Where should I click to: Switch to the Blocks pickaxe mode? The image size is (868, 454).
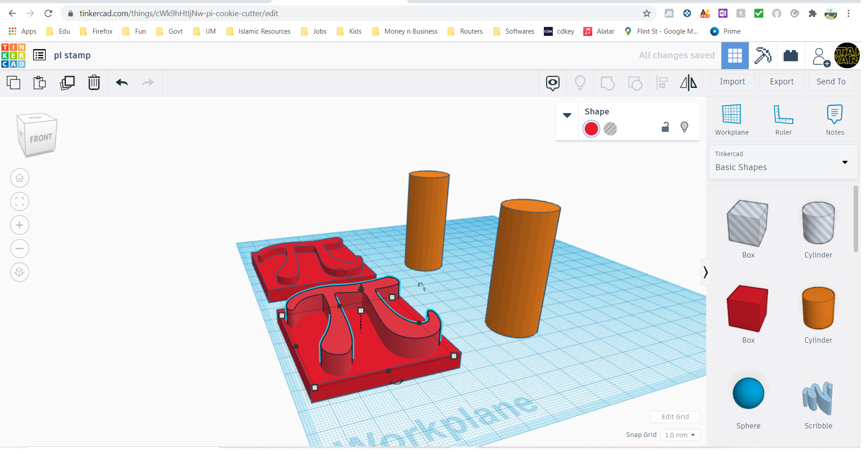[x=763, y=56]
